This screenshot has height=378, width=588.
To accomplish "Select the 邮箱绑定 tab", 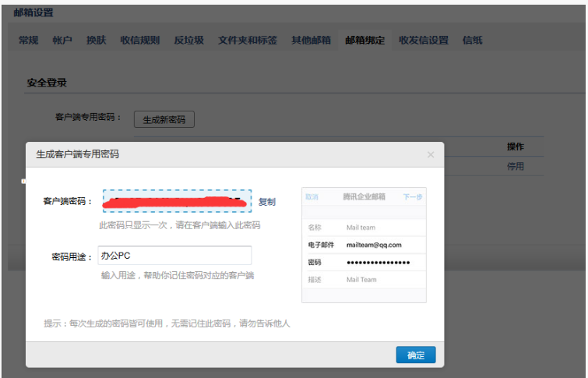I will click(x=364, y=41).
